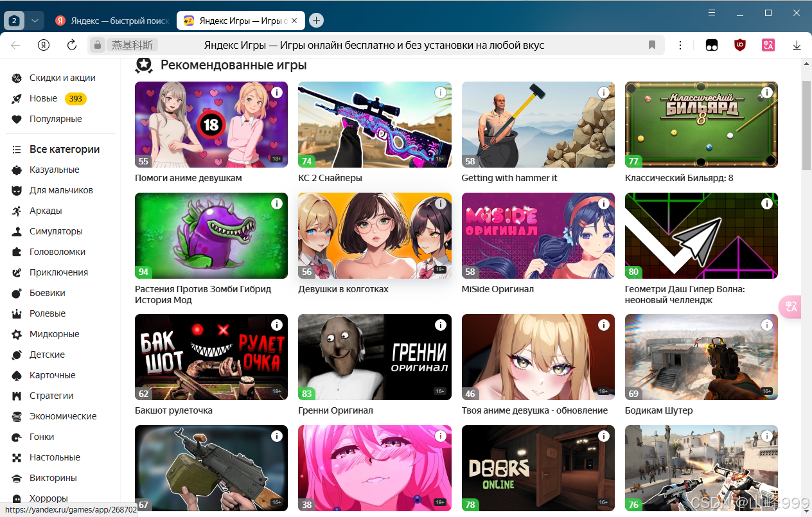Select the Настольные category icon
The height and width of the screenshot is (517, 812).
17,457
